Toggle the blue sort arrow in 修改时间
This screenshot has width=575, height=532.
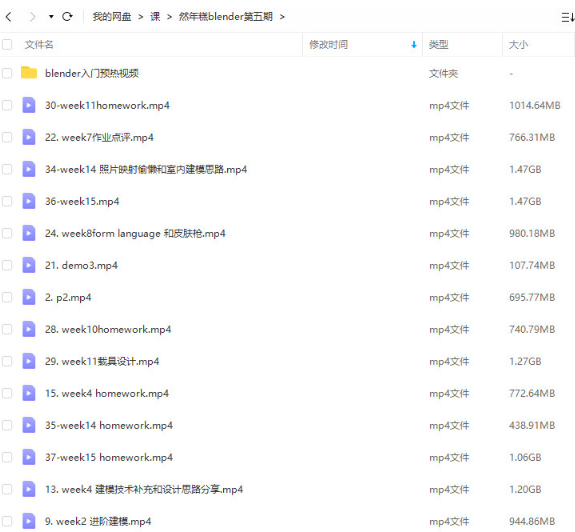pos(414,45)
